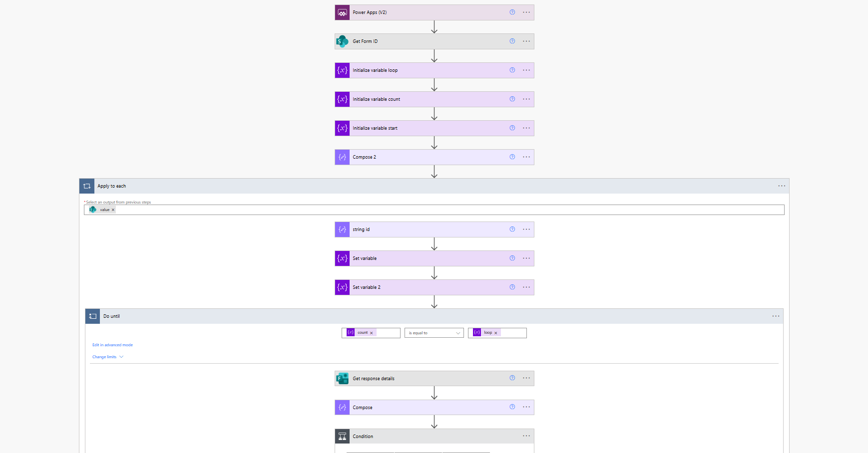Click the SharePoint icon on Get Form ID

click(x=342, y=41)
